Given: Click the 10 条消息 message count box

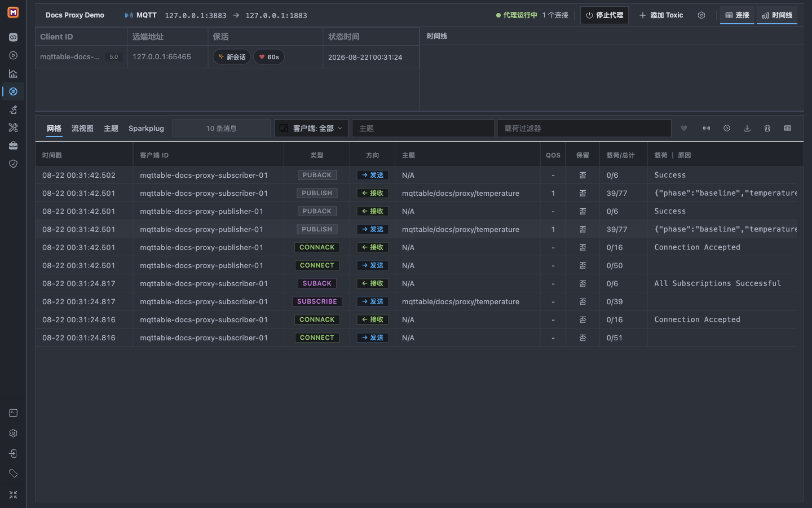Looking at the screenshot, I should click(222, 128).
